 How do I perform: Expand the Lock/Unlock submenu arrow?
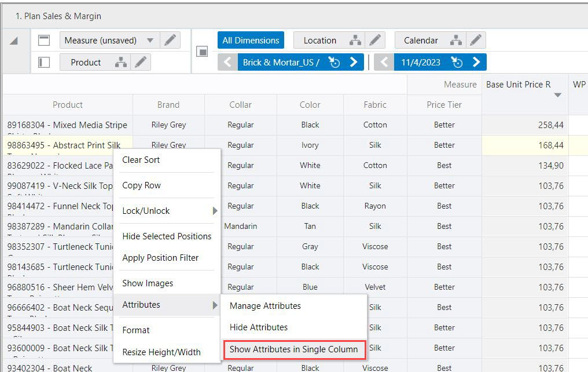pos(215,210)
